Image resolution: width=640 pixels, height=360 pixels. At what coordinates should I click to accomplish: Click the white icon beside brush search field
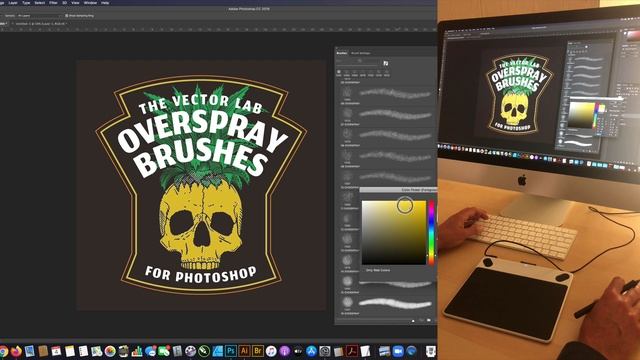[386, 63]
